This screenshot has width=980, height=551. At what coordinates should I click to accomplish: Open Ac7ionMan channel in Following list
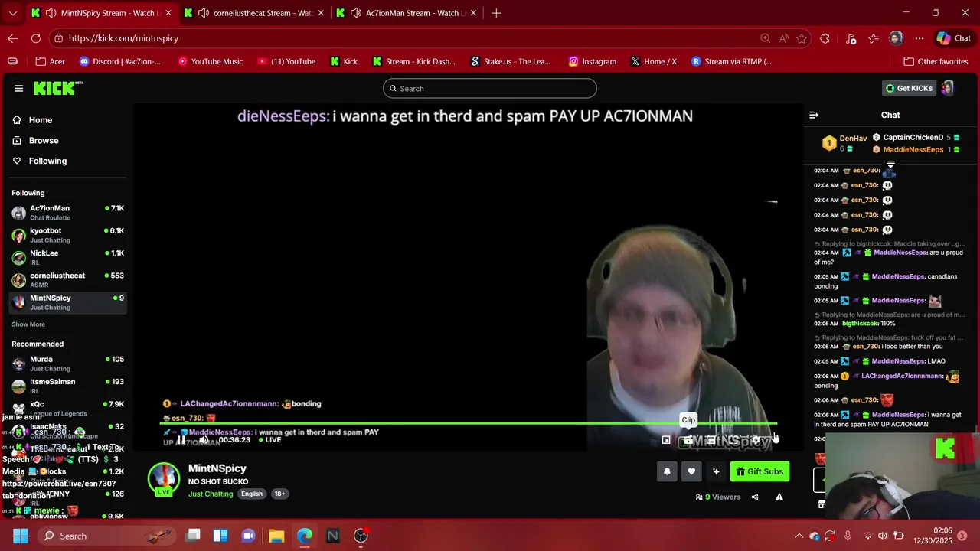click(x=67, y=213)
